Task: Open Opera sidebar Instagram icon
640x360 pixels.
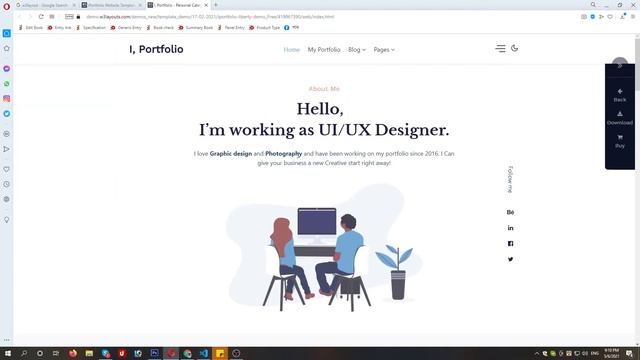Action: tap(7, 99)
